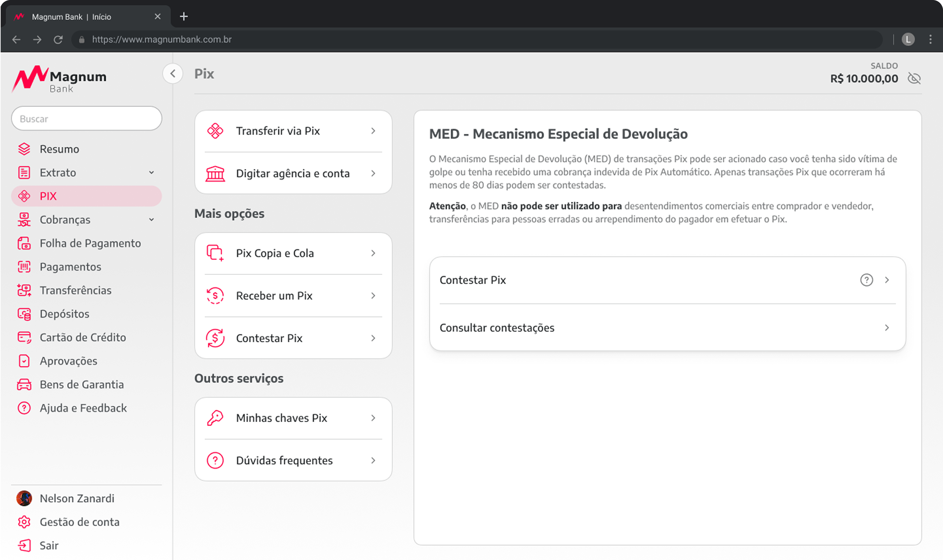Open Transferir via Pix option chevron
The width and height of the screenshot is (943, 560).
coord(373,131)
